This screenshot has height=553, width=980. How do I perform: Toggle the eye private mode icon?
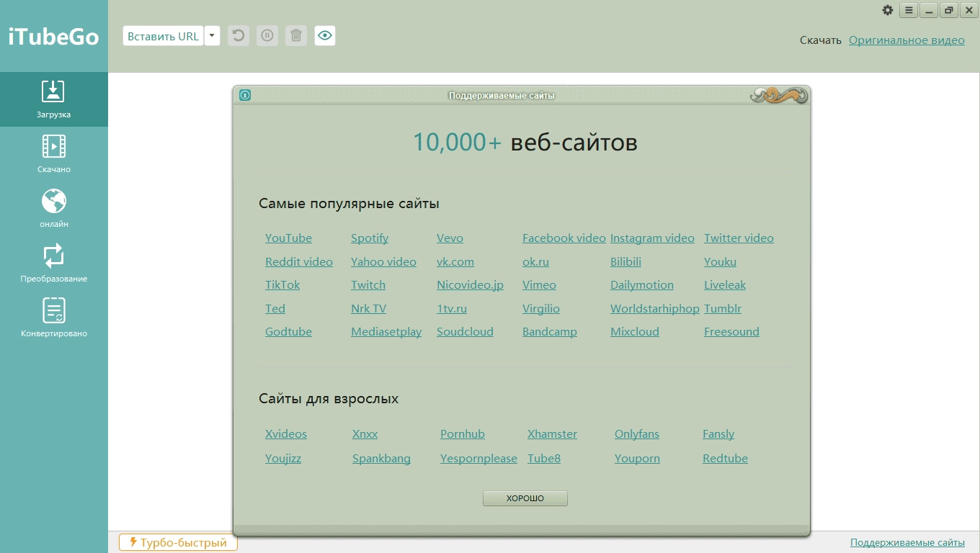pyautogui.click(x=325, y=35)
